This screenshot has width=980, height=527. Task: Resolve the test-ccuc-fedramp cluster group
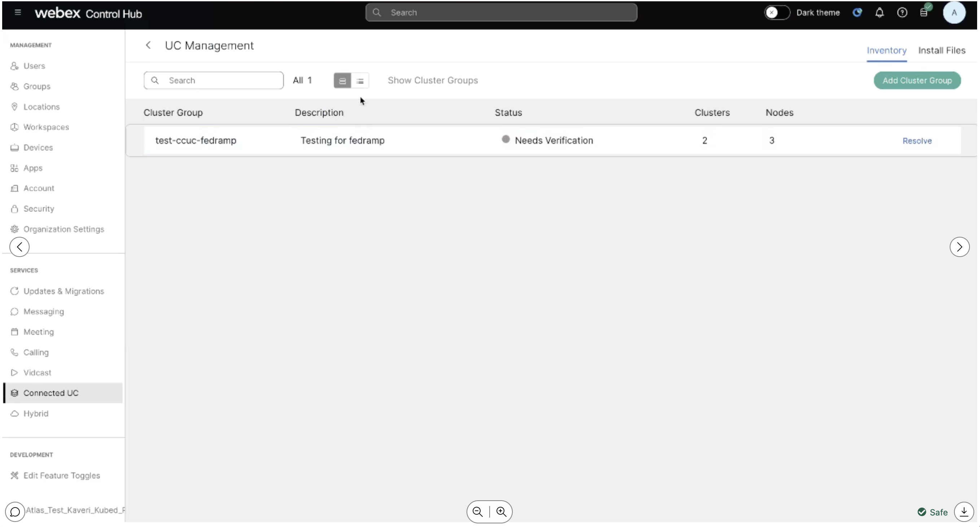pos(917,140)
